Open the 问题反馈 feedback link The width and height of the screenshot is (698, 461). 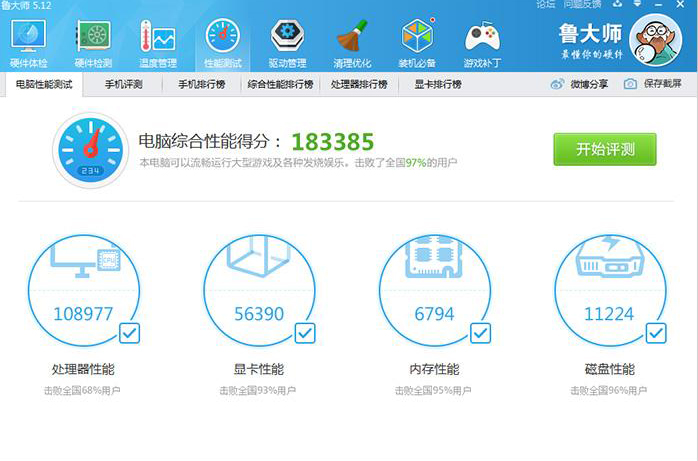coord(582,4)
